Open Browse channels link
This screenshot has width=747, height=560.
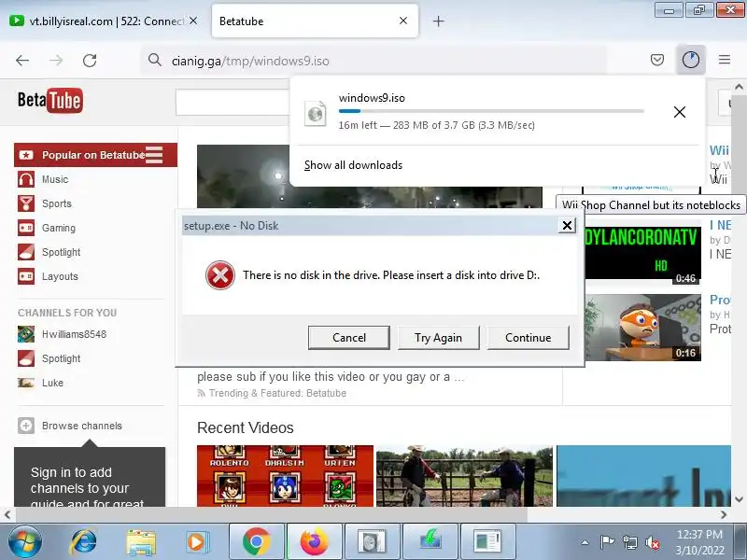pos(82,426)
